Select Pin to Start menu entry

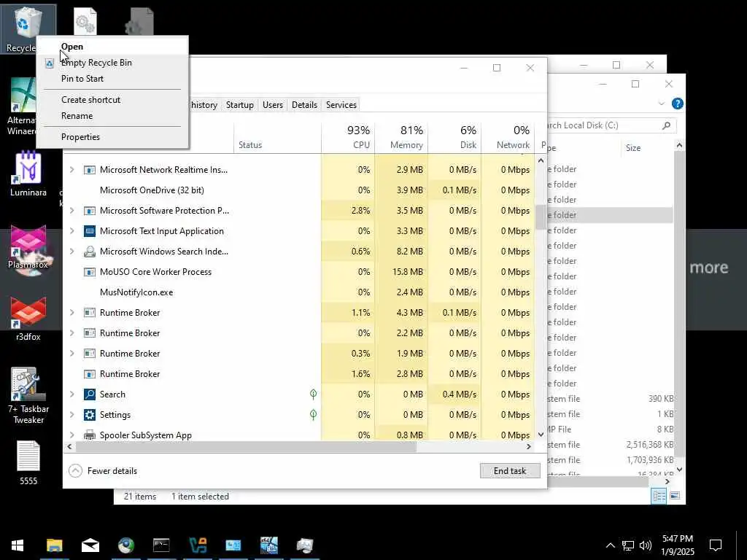112,79
